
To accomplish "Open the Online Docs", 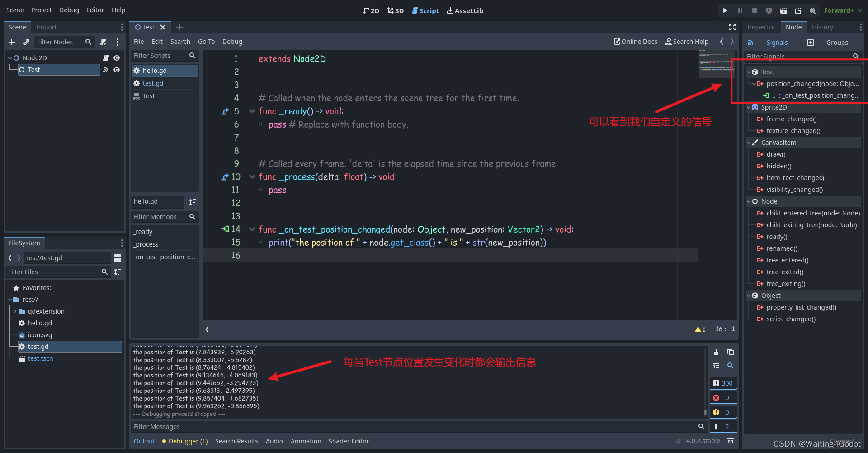I will tap(635, 41).
